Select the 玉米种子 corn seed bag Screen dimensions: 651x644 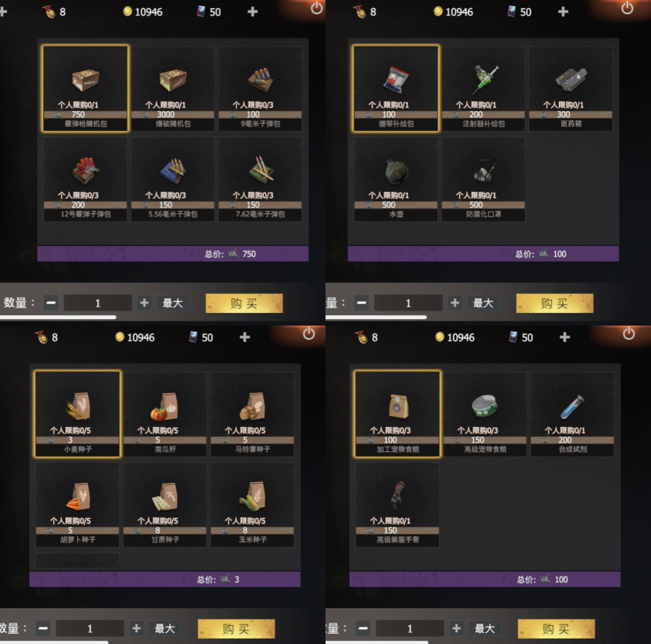pyautogui.click(x=252, y=505)
